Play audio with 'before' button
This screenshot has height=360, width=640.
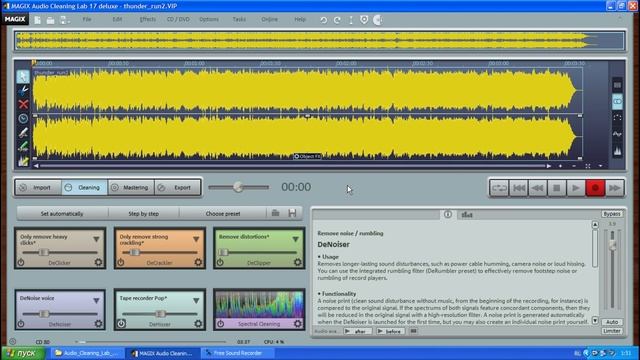(x=390, y=331)
